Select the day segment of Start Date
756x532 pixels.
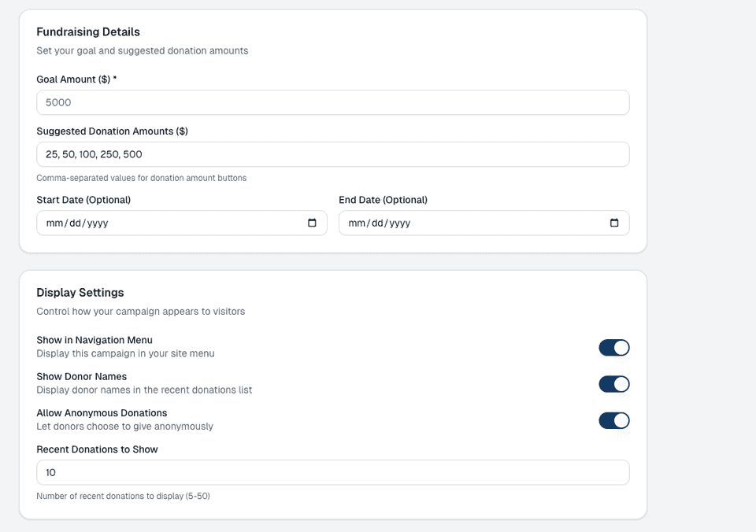(75, 224)
